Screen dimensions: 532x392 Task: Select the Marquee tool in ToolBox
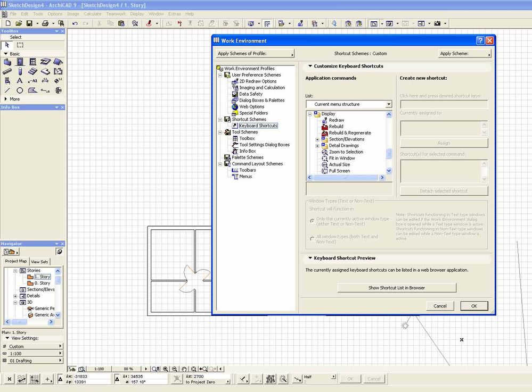click(x=20, y=45)
